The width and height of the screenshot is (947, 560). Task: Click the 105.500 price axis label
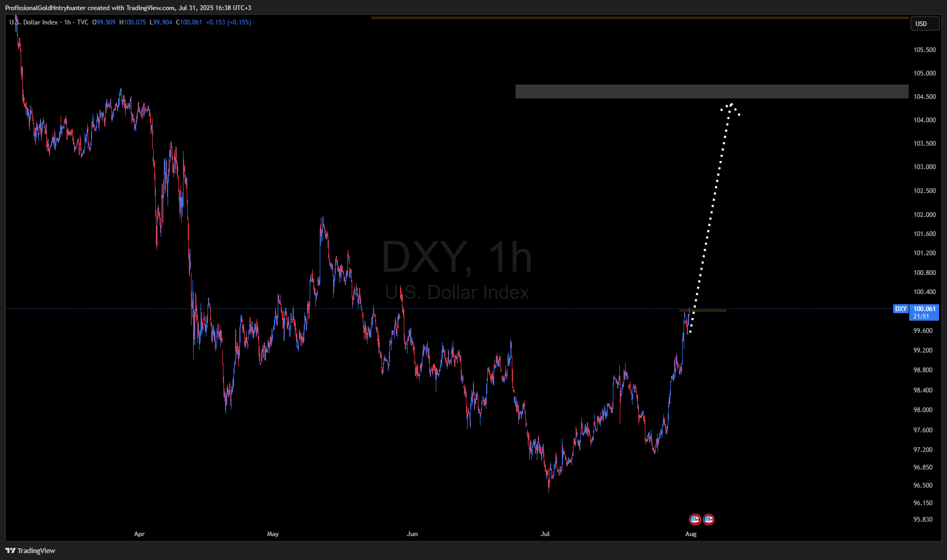pos(925,50)
